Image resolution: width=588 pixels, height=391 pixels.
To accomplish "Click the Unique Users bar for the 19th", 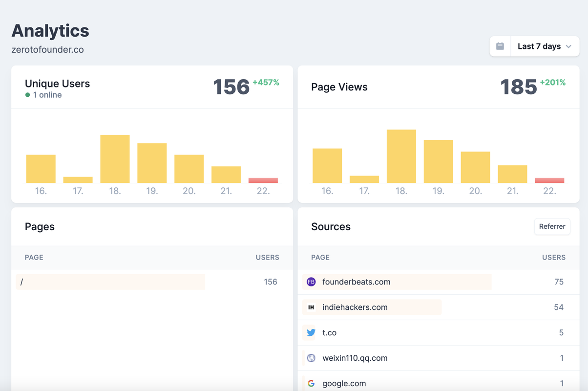I will coord(152,163).
